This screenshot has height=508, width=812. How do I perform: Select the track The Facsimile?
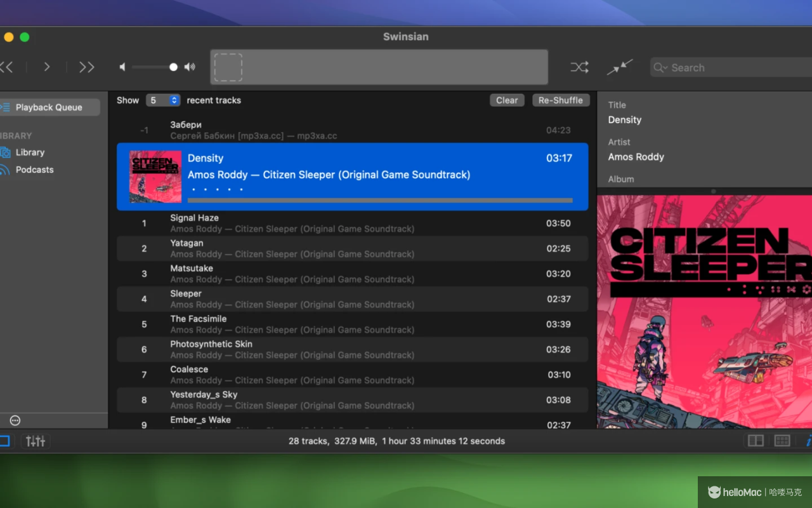(x=353, y=324)
